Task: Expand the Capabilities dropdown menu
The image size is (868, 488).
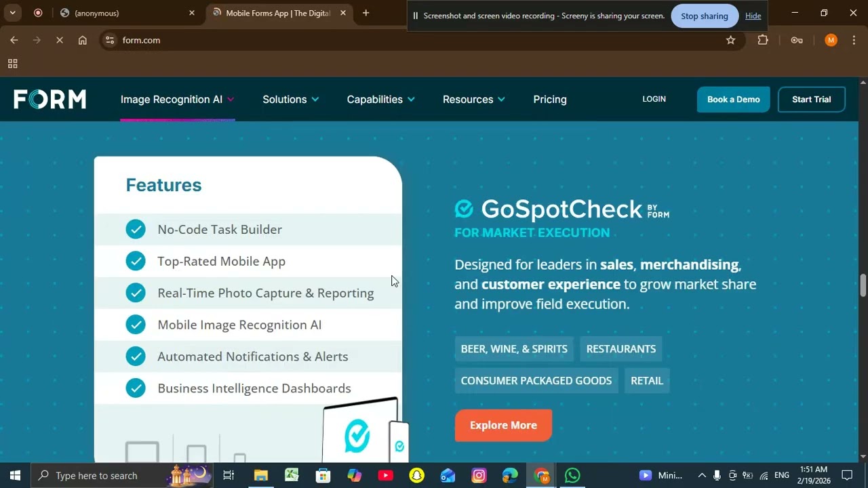Action: click(381, 99)
